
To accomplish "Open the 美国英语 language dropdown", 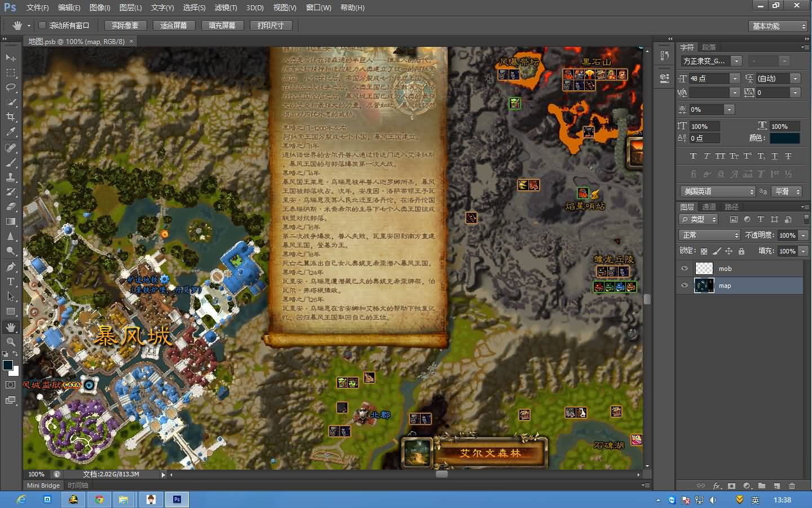I will (x=717, y=191).
